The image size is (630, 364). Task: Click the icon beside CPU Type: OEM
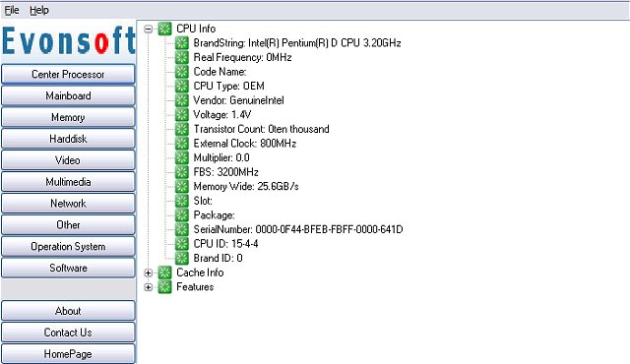[181, 86]
